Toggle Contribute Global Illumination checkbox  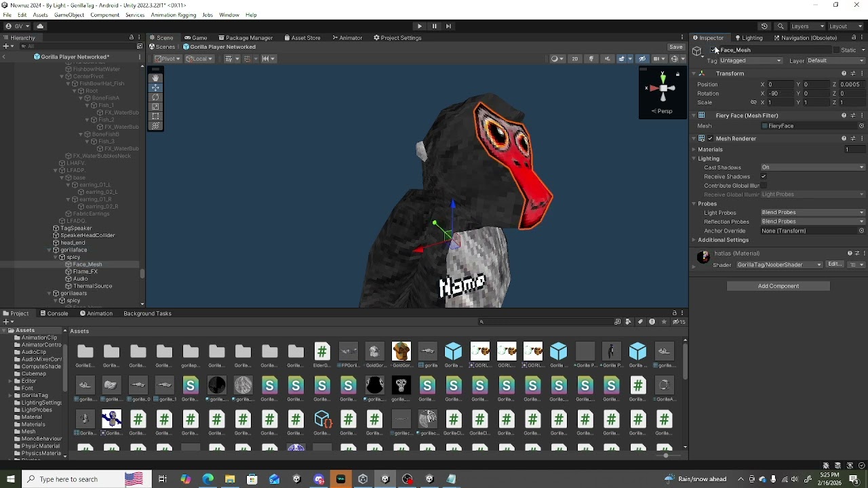(x=764, y=186)
